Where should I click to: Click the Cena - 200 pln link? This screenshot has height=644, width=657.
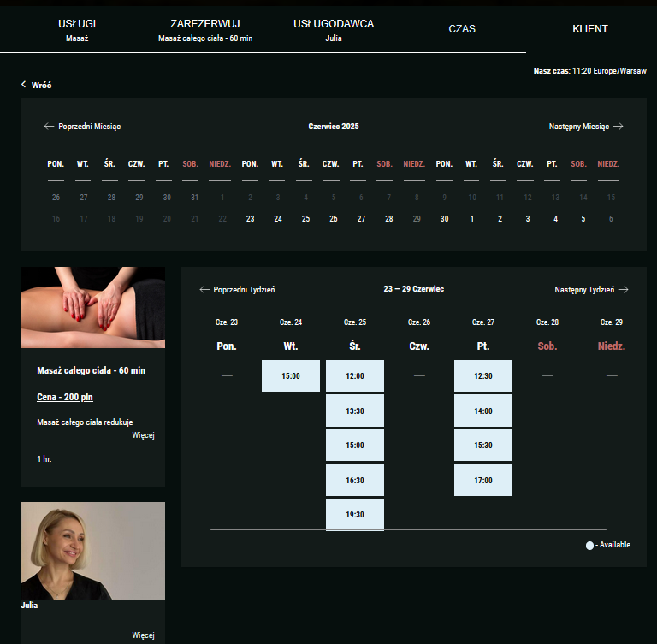coord(65,397)
